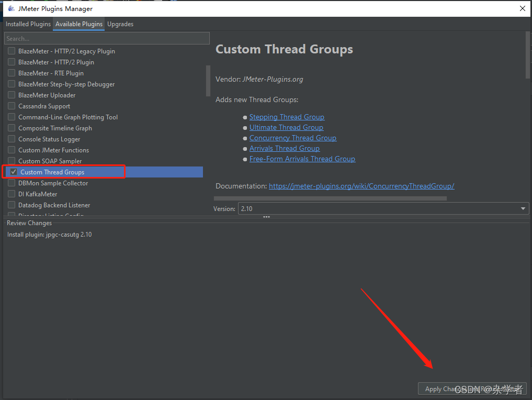This screenshot has width=532, height=400.
Task: Switch to the Installed Plugins tab
Action: pyautogui.click(x=28, y=24)
